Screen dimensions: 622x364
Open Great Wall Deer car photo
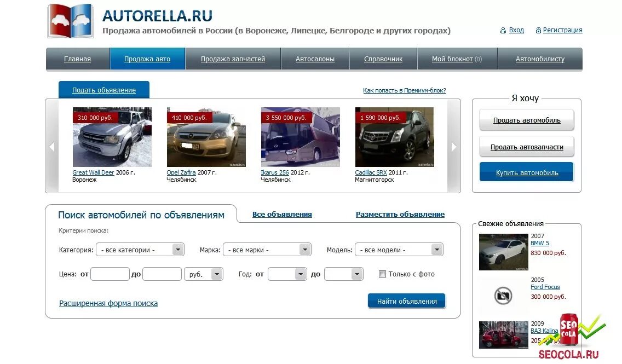112,137
